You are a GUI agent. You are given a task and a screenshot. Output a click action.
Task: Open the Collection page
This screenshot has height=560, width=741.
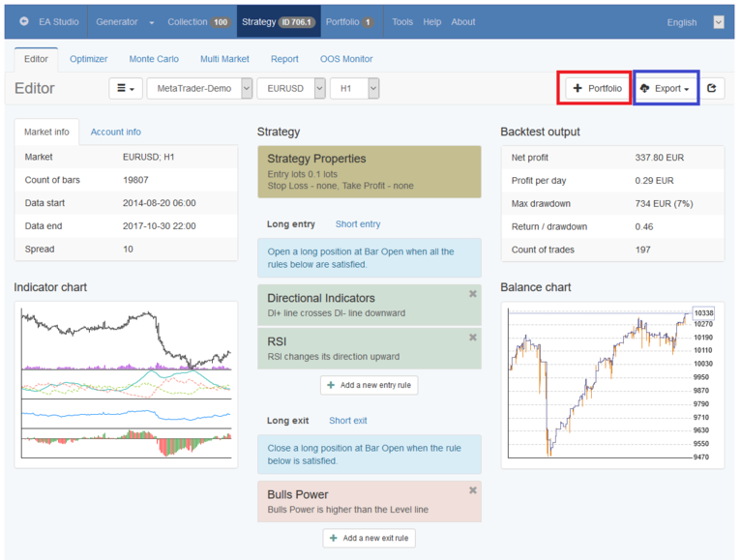point(198,21)
